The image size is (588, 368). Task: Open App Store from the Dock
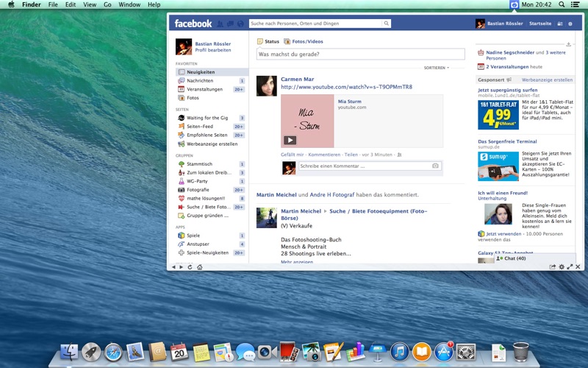coord(444,353)
